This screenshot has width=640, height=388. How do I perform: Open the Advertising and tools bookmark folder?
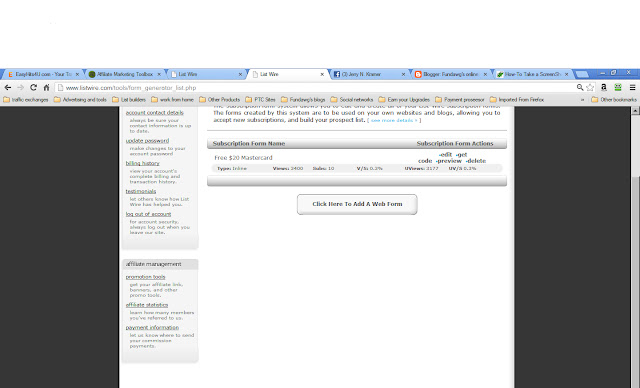coord(80,100)
